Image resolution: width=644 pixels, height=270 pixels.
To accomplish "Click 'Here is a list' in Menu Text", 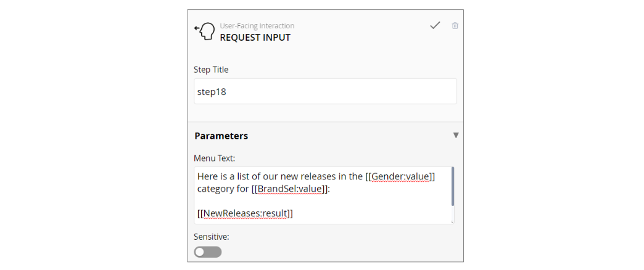I will pos(225,176).
